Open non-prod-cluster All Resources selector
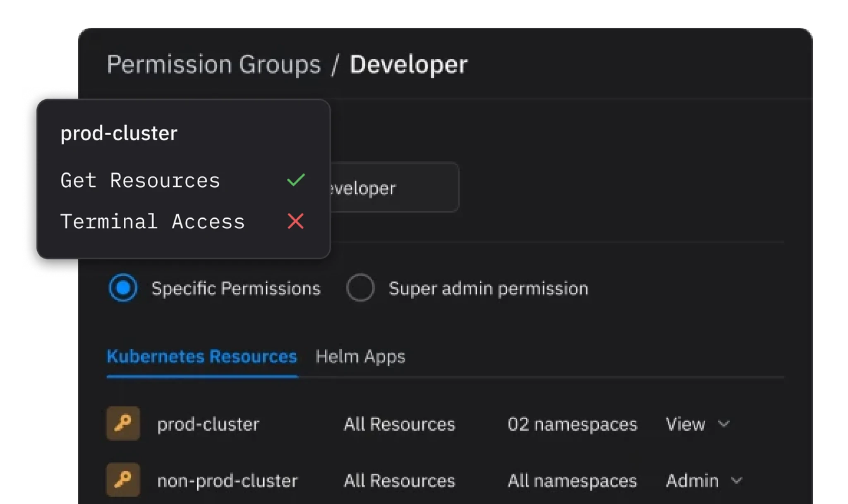Viewport: 848px width, 504px height. (399, 480)
